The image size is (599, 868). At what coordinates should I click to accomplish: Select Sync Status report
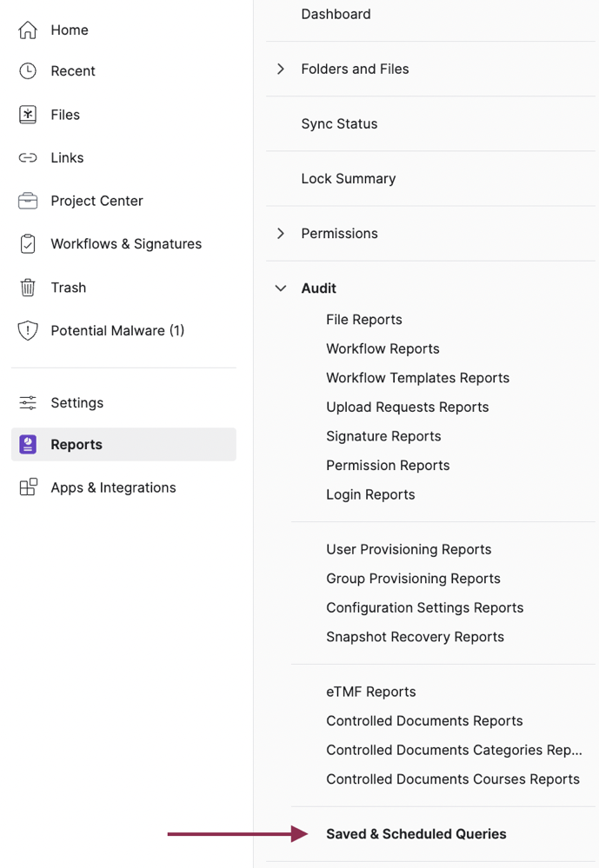(x=339, y=123)
